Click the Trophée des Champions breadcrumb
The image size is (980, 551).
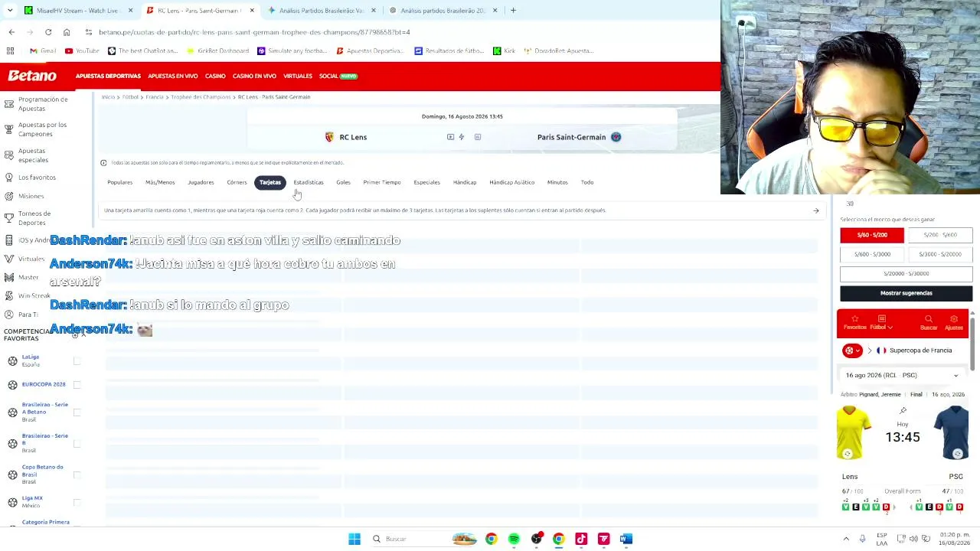click(x=201, y=97)
